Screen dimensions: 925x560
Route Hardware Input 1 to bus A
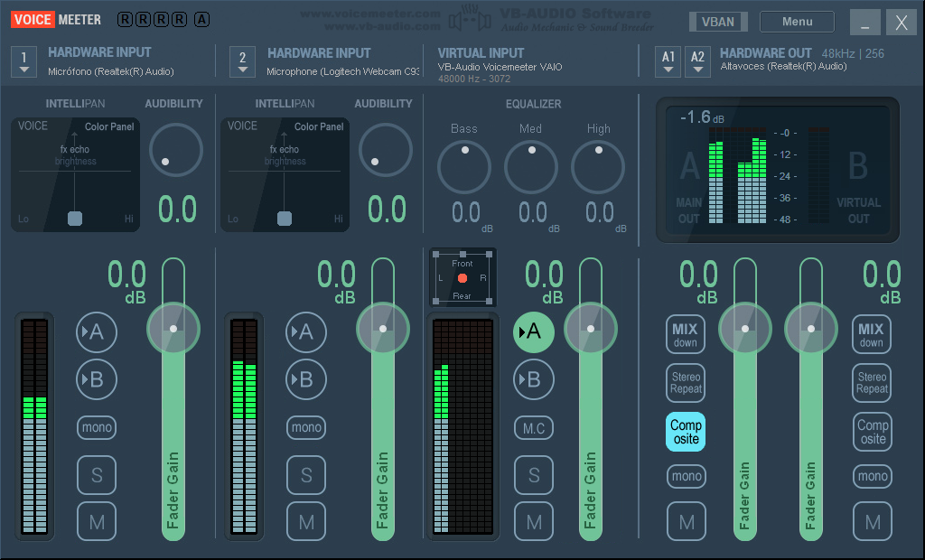(x=96, y=332)
